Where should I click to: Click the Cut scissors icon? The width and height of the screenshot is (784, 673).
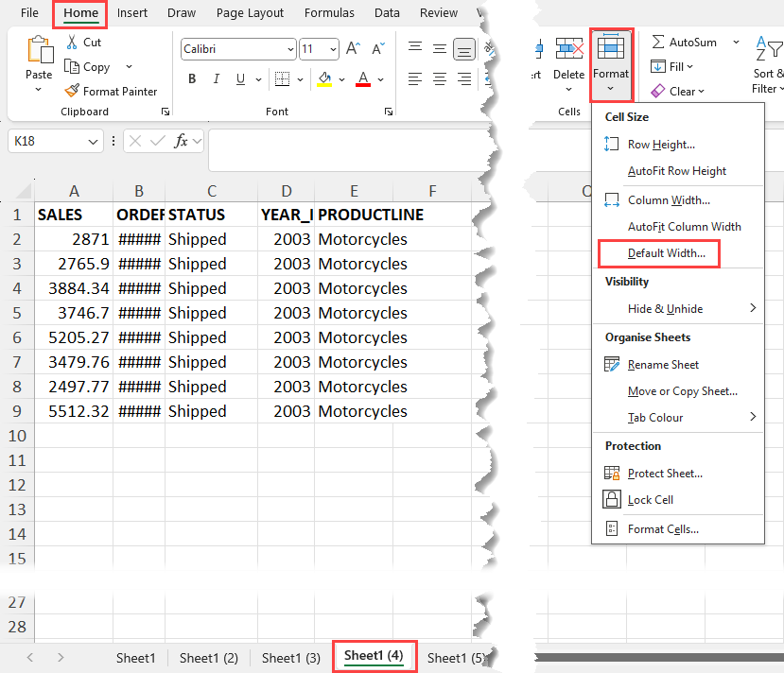click(x=73, y=43)
